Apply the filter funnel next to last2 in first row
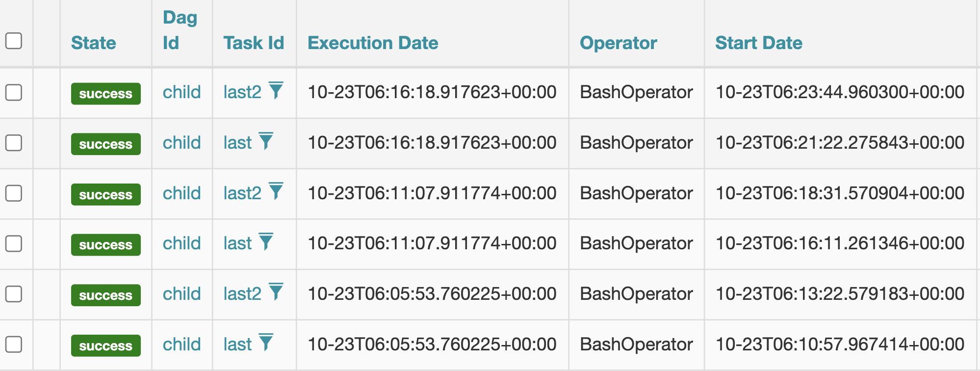The image size is (980, 371). 277,91
